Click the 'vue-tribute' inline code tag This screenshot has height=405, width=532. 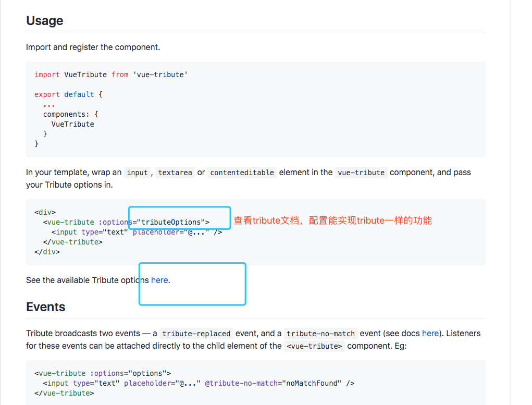[361, 173]
